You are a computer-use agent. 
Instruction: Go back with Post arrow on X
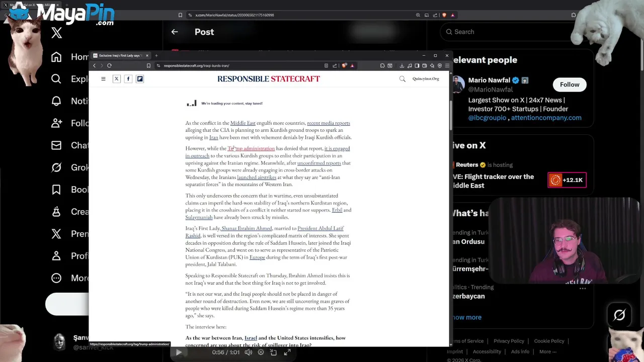pos(175,32)
